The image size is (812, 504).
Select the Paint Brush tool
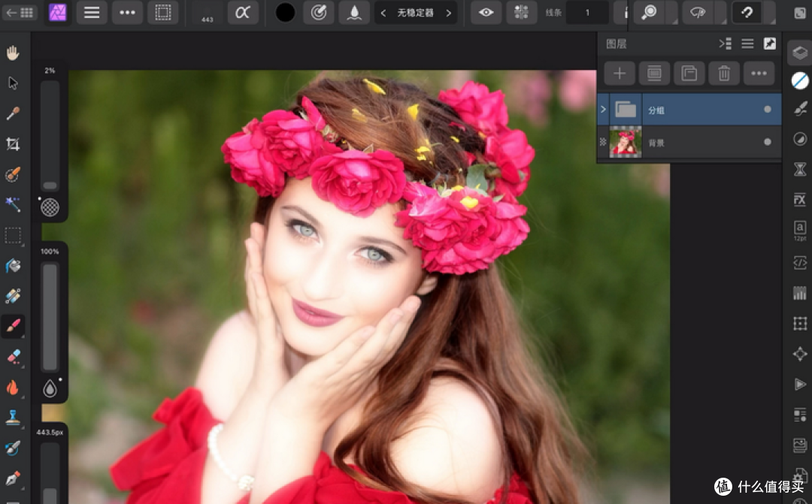[x=13, y=325]
